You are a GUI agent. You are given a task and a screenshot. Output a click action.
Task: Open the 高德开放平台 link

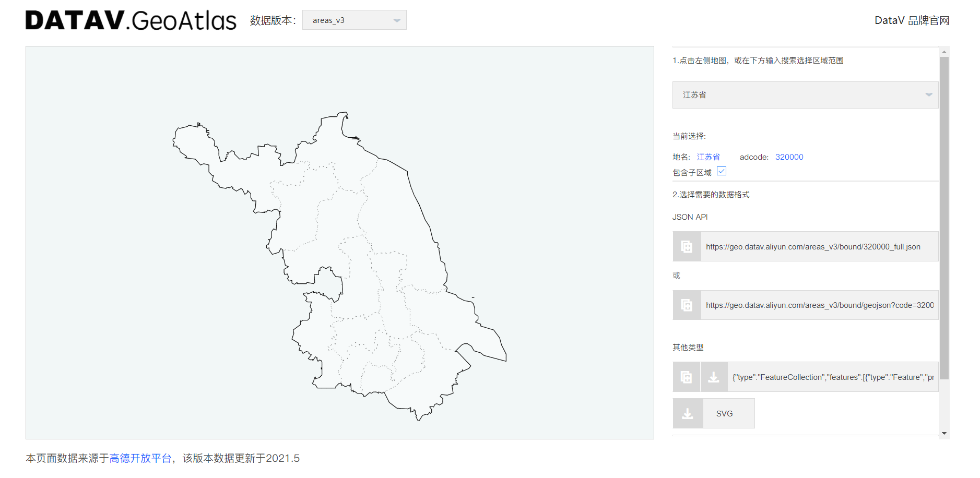[x=140, y=458]
